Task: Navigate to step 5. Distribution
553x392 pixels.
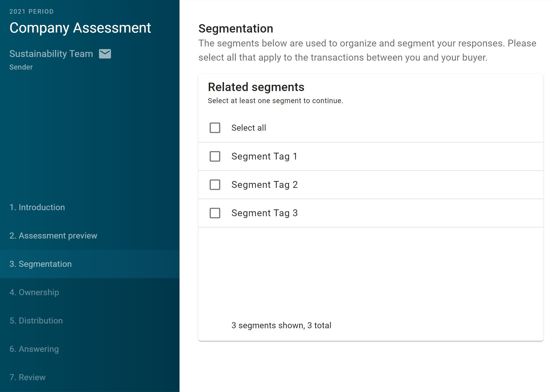Action: click(x=90, y=321)
